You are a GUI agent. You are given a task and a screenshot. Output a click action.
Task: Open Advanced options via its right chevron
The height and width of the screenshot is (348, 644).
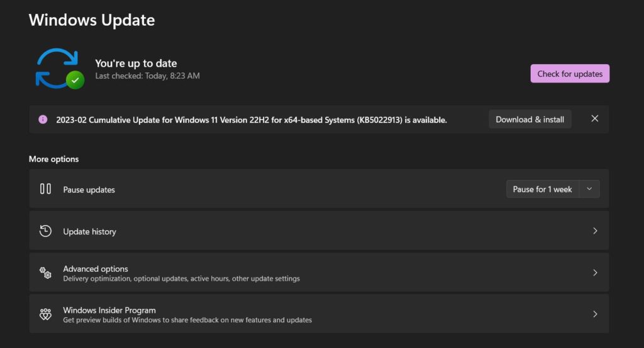coord(595,272)
